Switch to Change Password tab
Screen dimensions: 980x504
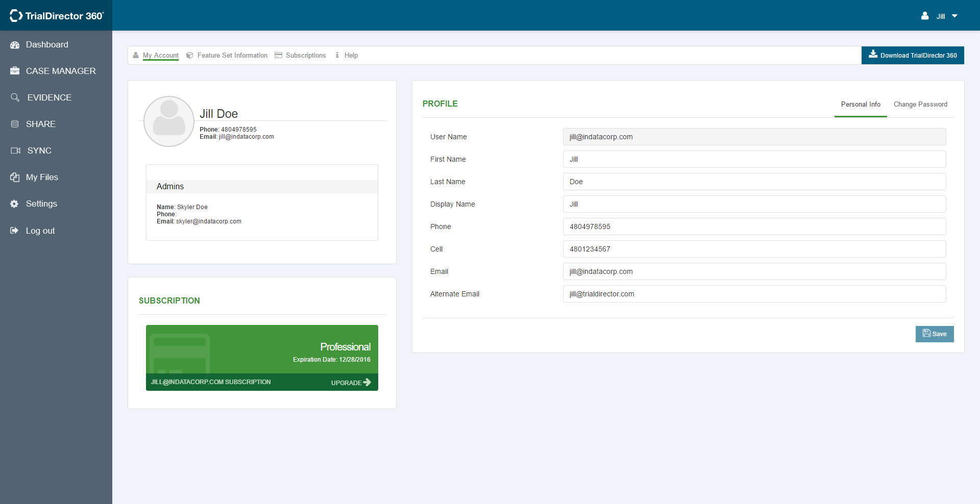tap(920, 104)
